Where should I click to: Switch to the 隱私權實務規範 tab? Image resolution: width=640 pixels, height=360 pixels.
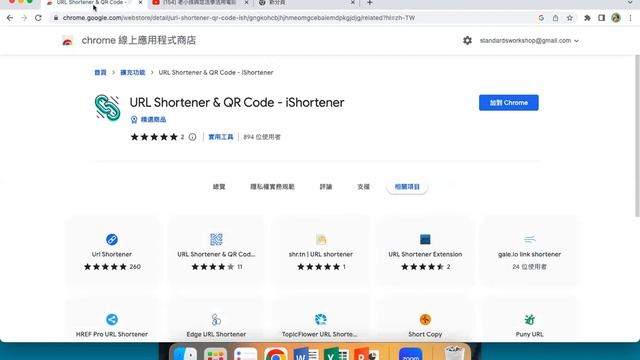click(272, 187)
